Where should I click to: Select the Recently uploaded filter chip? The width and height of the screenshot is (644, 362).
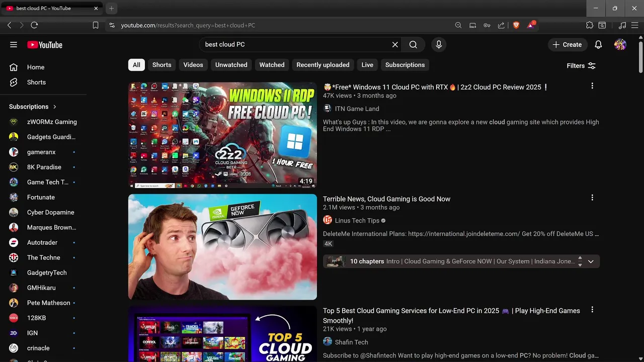click(323, 65)
